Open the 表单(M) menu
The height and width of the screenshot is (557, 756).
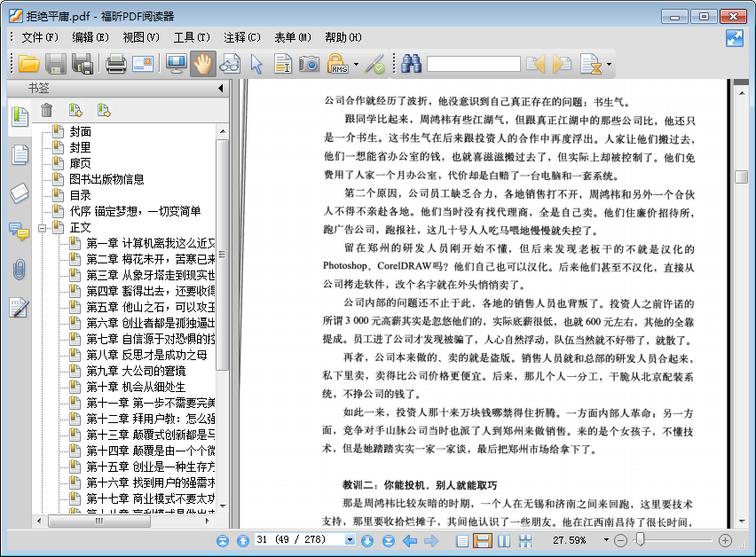(293, 37)
